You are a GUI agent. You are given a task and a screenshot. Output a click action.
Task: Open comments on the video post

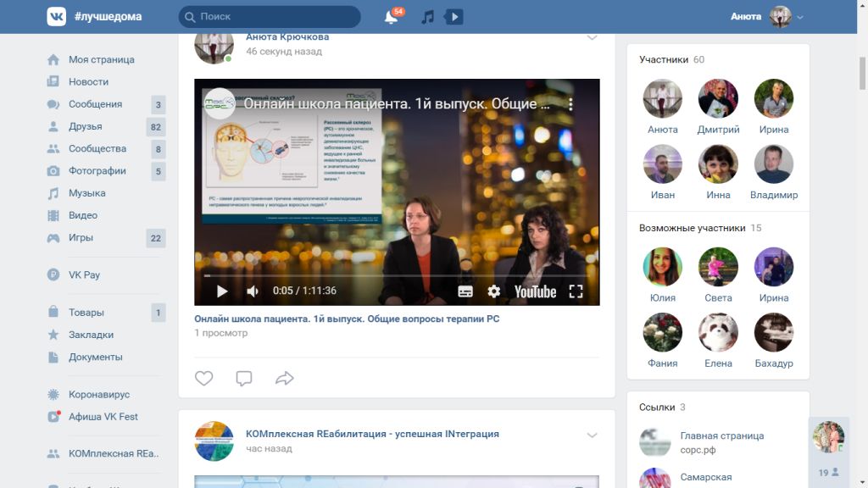pos(244,378)
